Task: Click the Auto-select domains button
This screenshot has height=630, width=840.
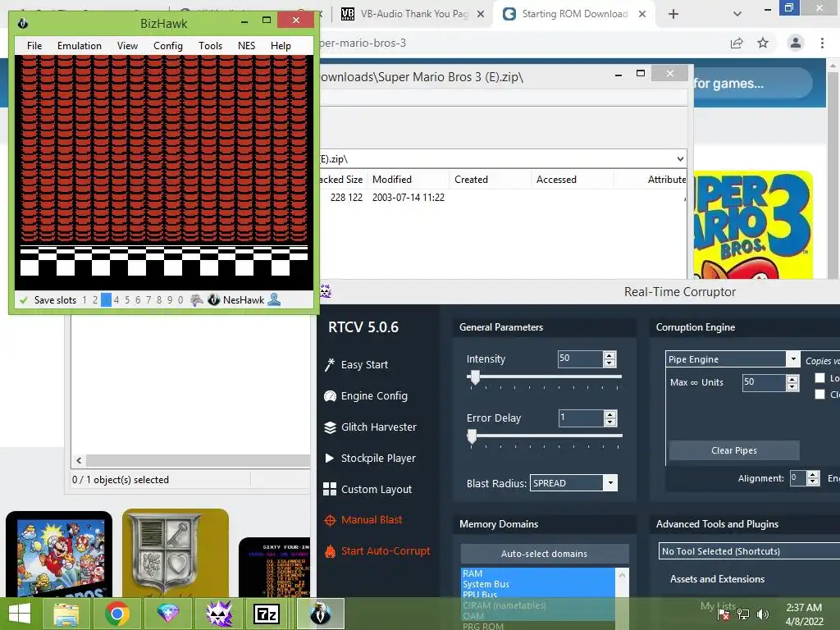Action: tap(545, 554)
